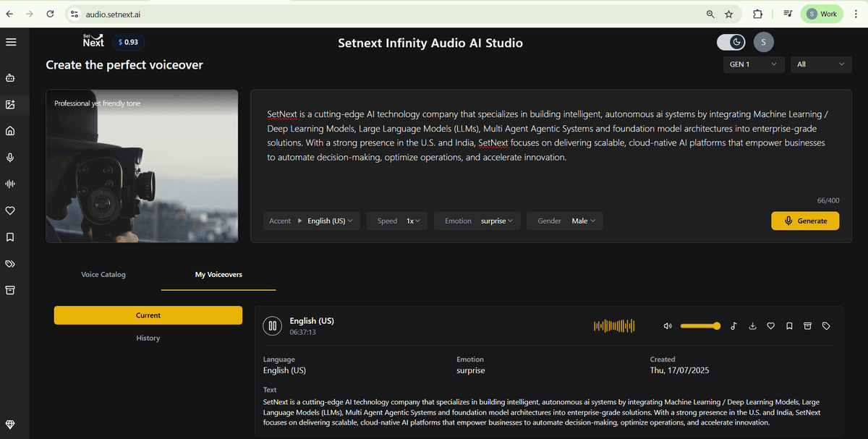
Task: Archive the English (US) voiceover
Action: pos(808,326)
